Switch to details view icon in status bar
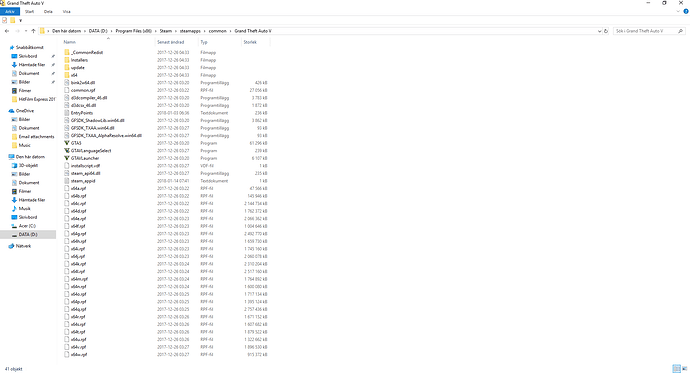 (676, 369)
